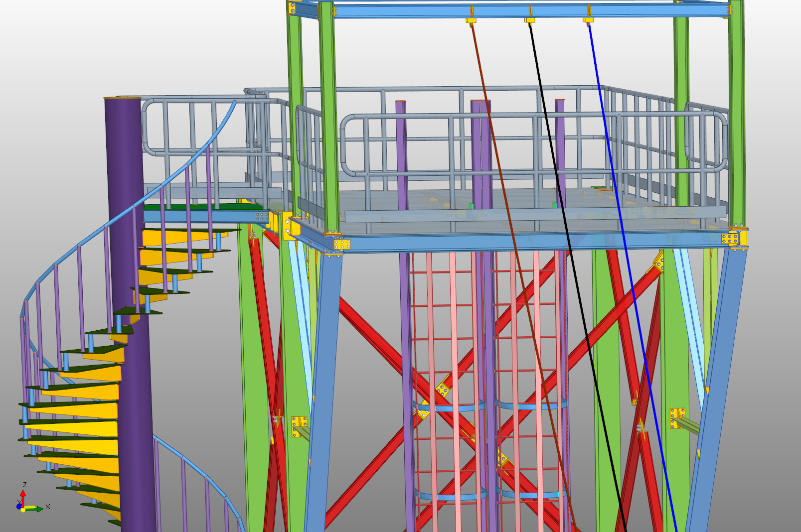
Task: Click the red Z axis arrow of the triad
Action: pos(22,496)
